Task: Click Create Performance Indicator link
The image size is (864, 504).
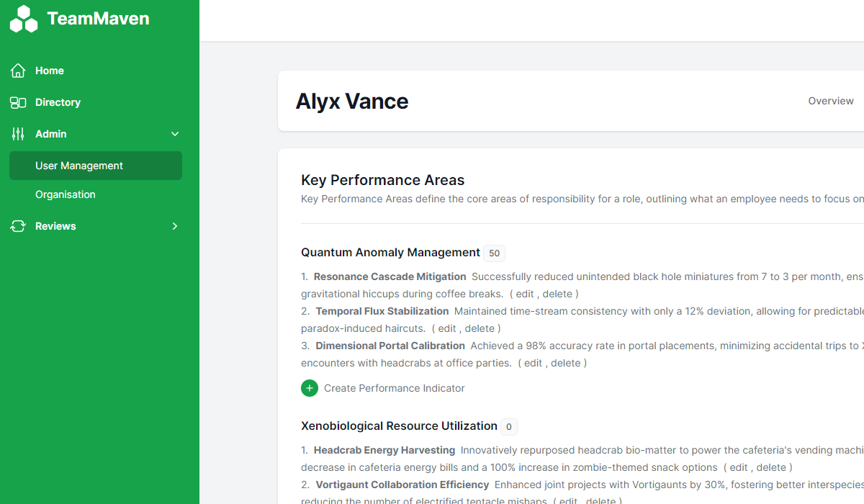Action: [394, 388]
